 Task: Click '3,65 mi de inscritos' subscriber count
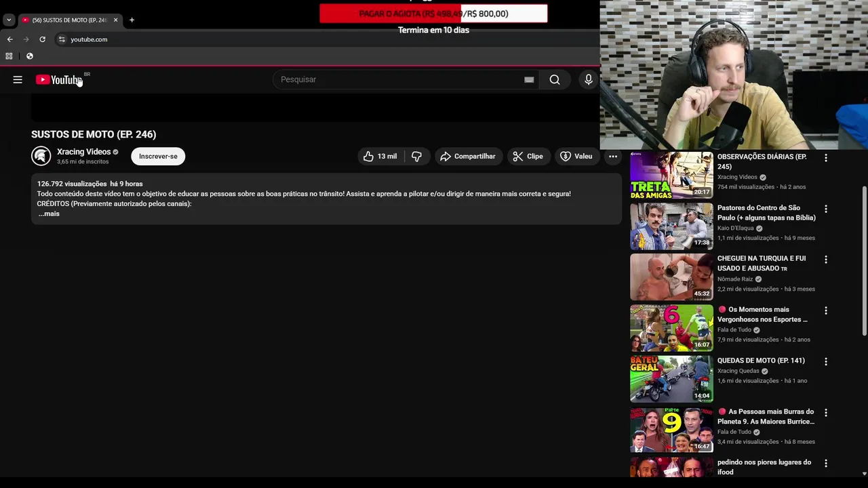(x=83, y=162)
